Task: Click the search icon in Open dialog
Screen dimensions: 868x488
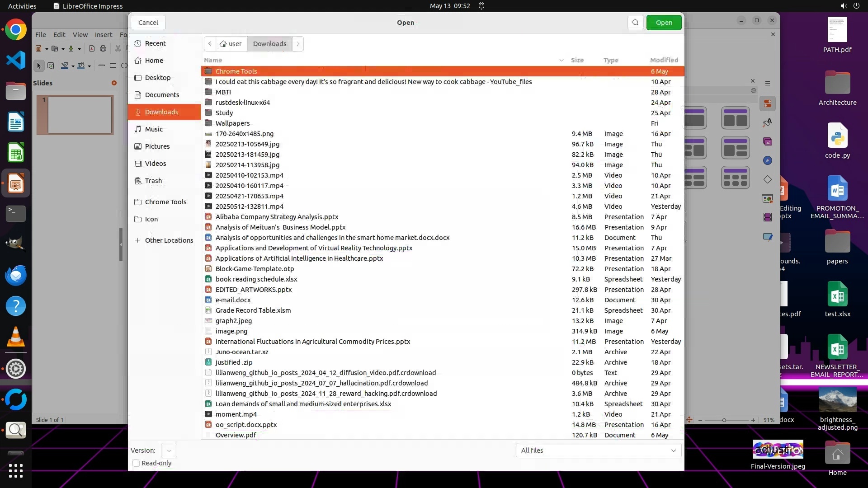Action: click(x=635, y=23)
